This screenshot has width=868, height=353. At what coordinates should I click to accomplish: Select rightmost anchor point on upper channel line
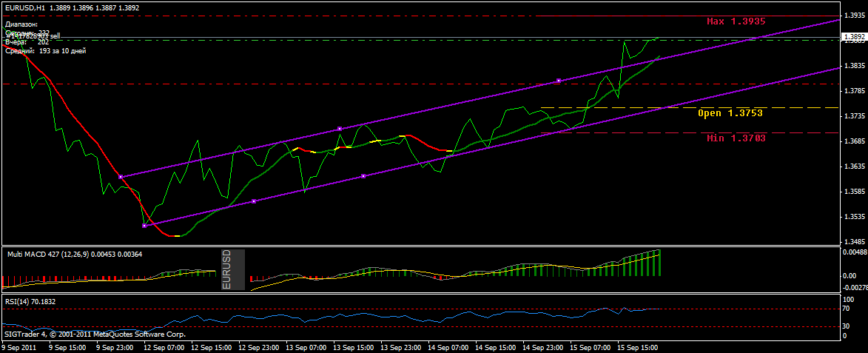(559, 80)
